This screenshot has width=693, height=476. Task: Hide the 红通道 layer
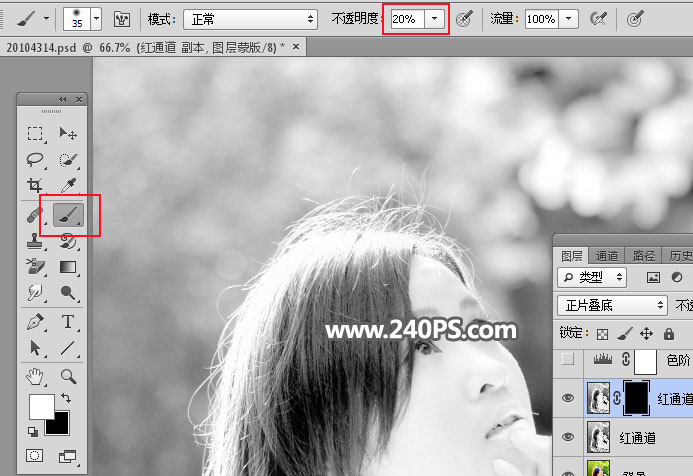(x=568, y=437)
